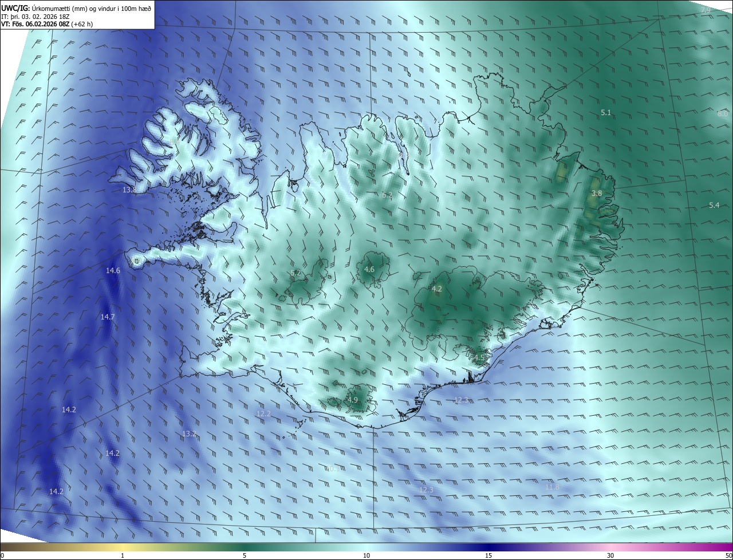
Task: Click the 5.1 value in the northeast sea
Action: click(606, 113)
